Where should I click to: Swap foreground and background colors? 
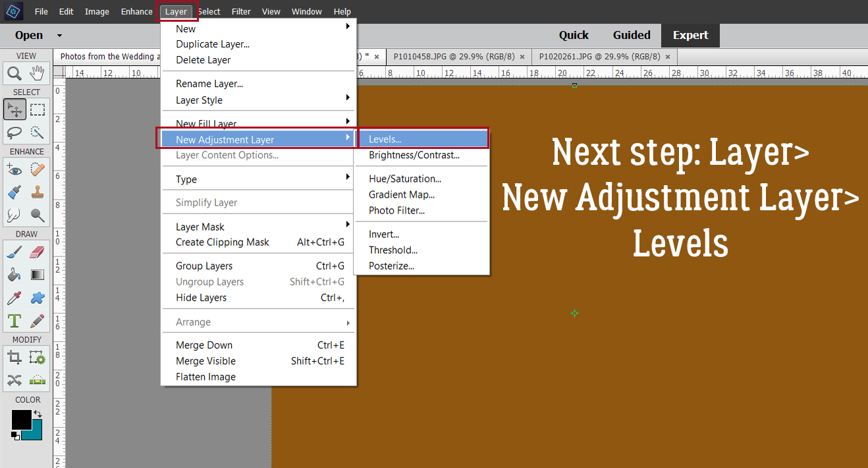pyautogui.click(x=38, y=414)
